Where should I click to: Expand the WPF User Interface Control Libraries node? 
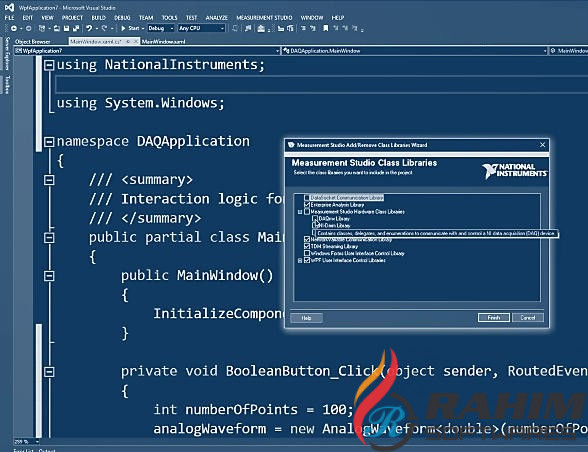click(300, 260)
